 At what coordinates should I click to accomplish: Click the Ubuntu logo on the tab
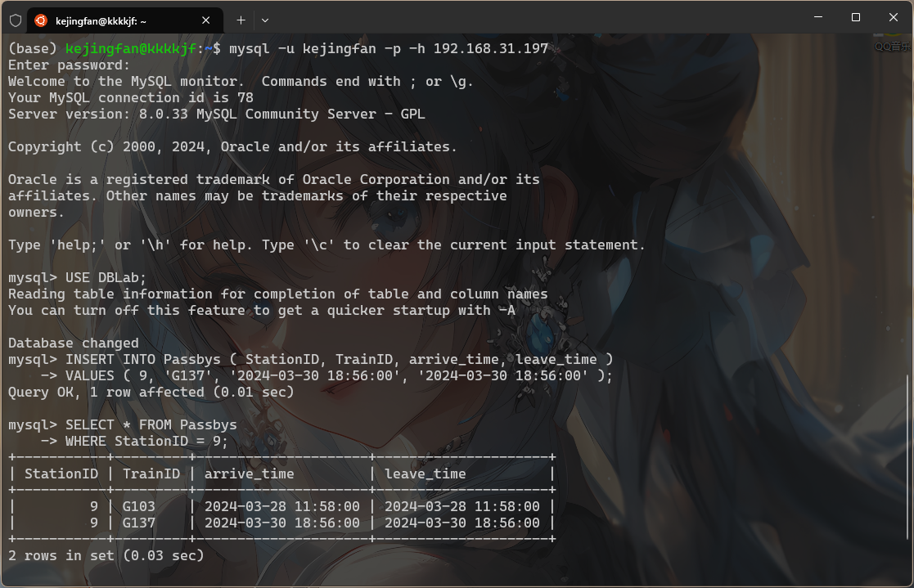[41, 20]
